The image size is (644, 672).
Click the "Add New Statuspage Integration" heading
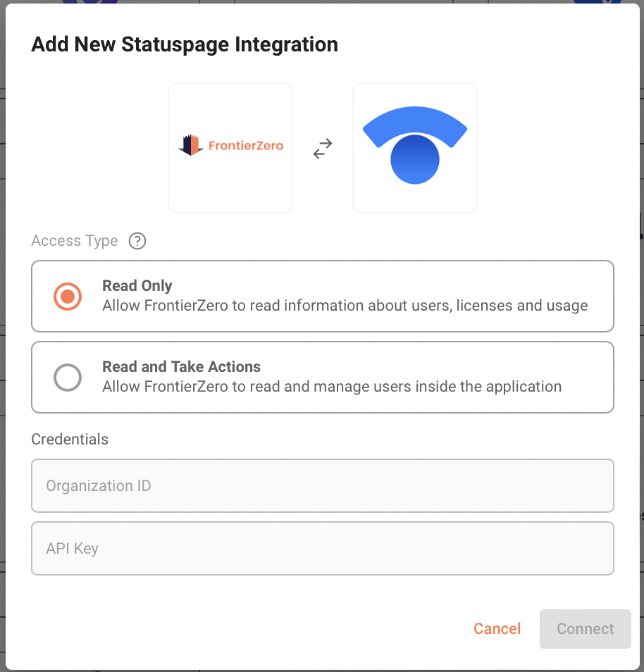(185, 45)
